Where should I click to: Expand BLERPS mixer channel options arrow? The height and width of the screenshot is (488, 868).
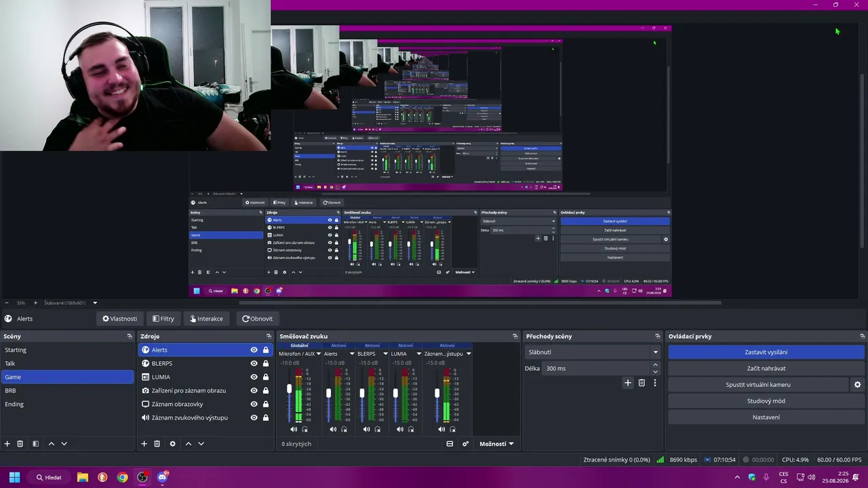(385, 354)
